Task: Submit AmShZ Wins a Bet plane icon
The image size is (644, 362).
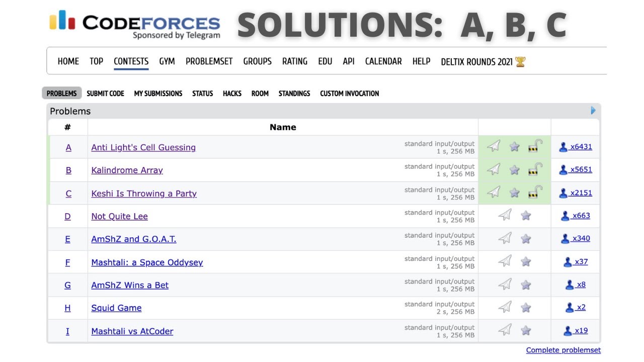Action: click(505, 285)
